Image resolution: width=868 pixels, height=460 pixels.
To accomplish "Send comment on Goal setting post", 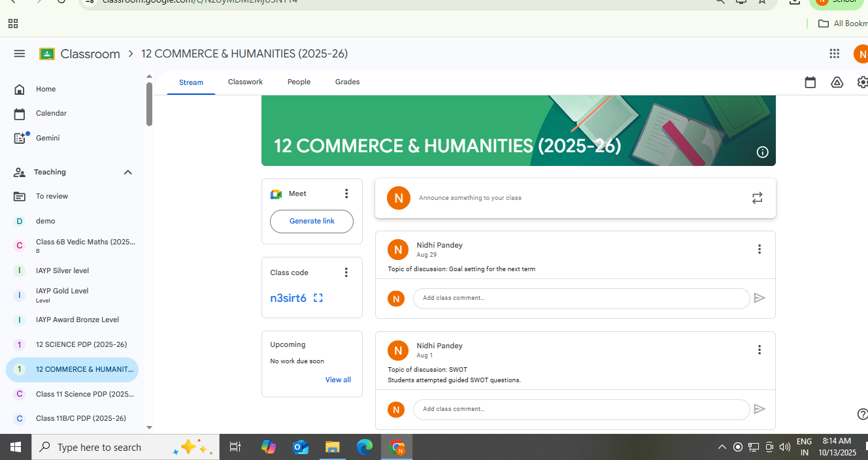I will click(759, 298).
